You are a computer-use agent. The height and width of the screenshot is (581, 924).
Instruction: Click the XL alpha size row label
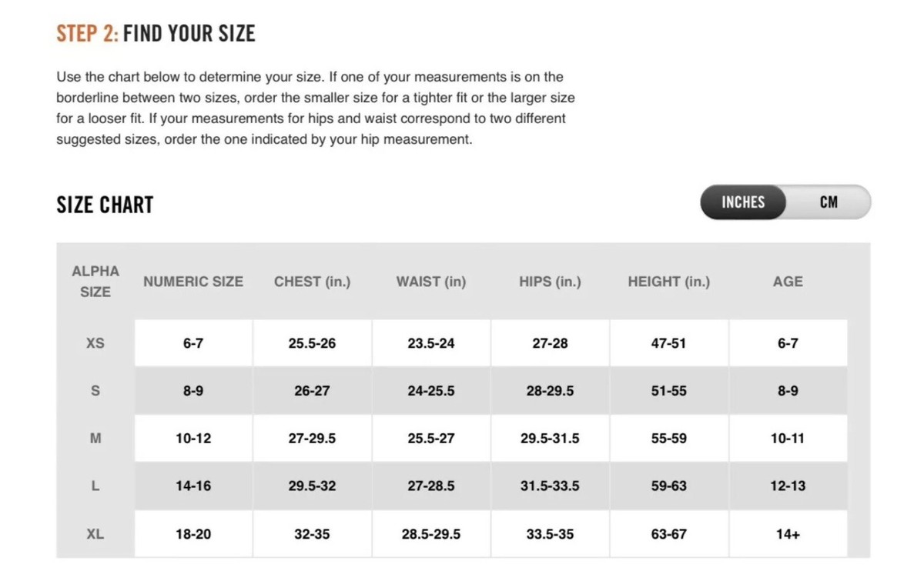[95, 534]
